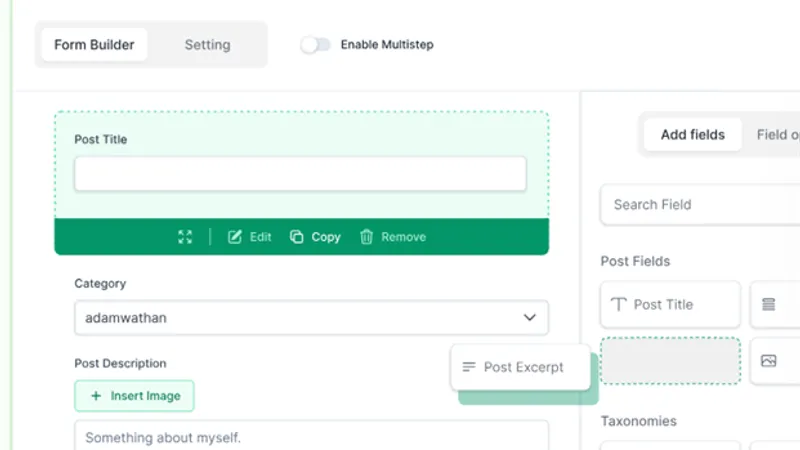This screenshot has width=800, height=450.
Task: Click the Insert Image button
Action: coord(134,396)
